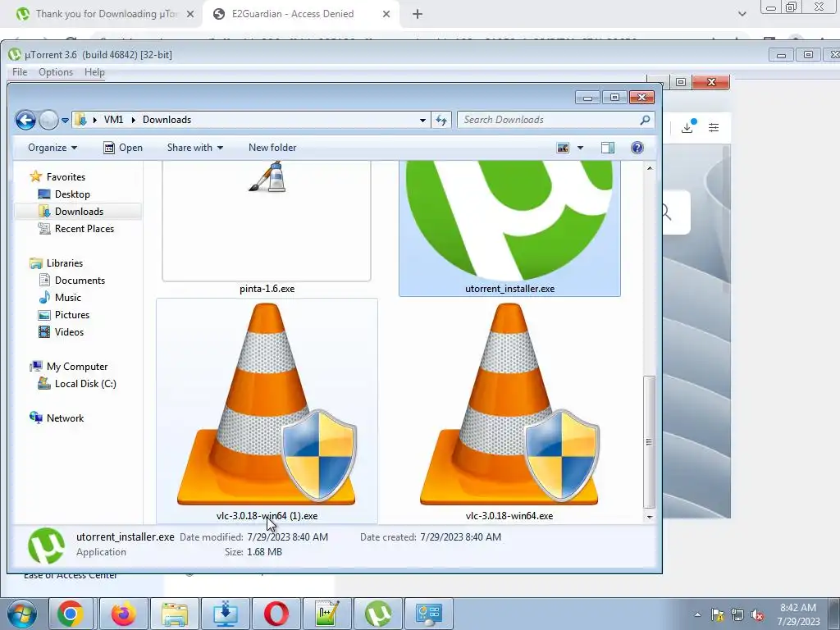Select Downloads in the address breadcrumb
The width and height of the screenshot is (840, 630).
(x=167, y=120)
